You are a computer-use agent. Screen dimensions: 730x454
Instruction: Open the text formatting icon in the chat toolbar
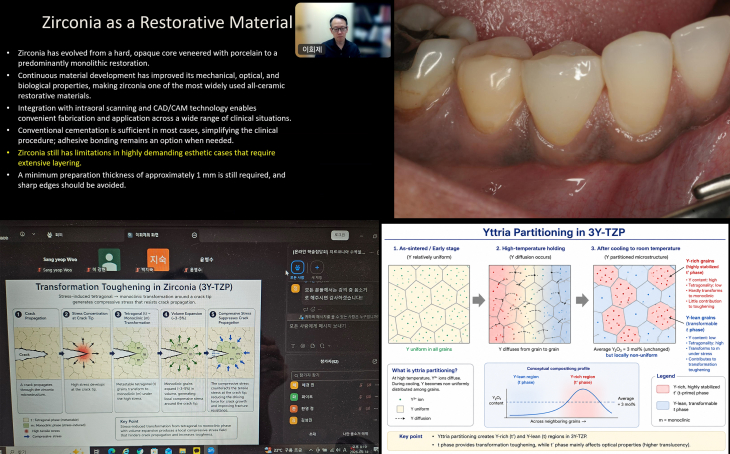[293, 346]
